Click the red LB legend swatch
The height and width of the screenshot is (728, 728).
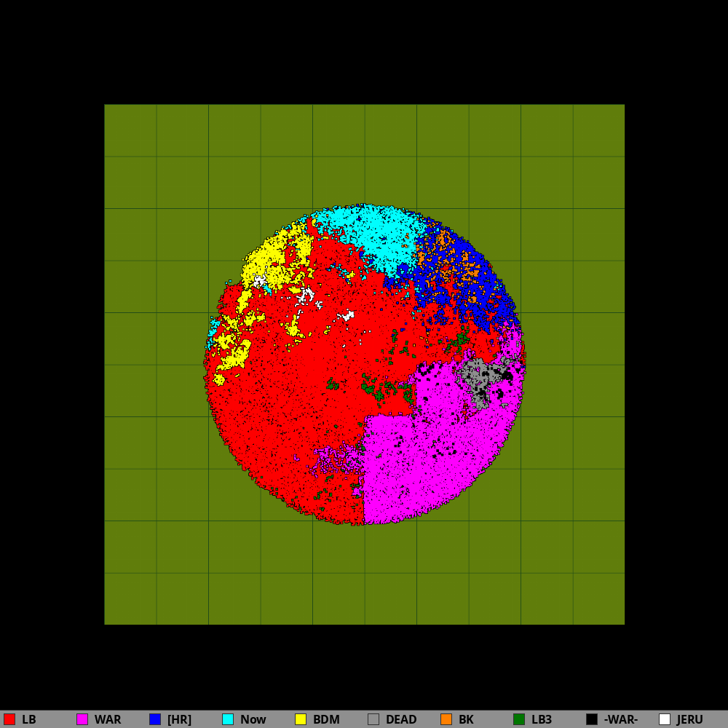click(9, 719)
